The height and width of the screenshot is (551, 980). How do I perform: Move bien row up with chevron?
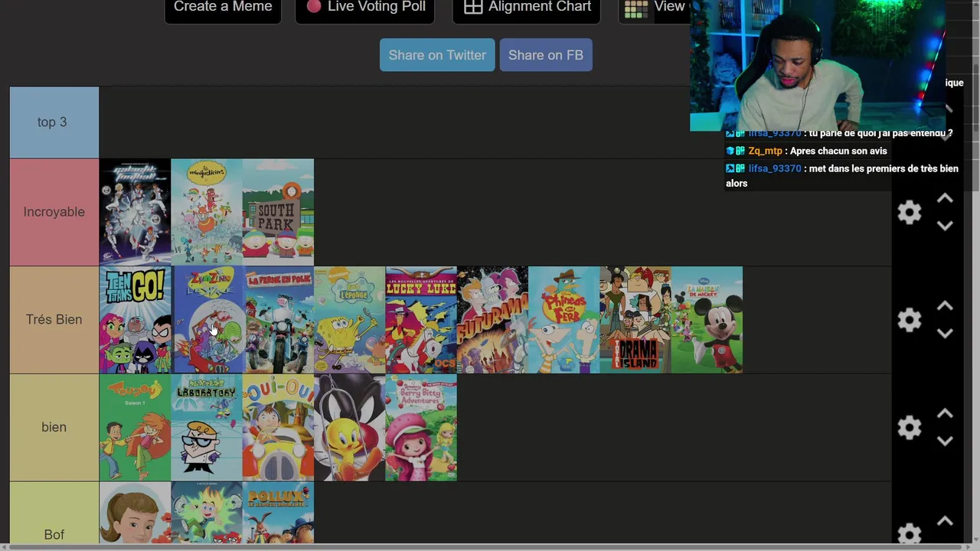[x=945, y=414]
